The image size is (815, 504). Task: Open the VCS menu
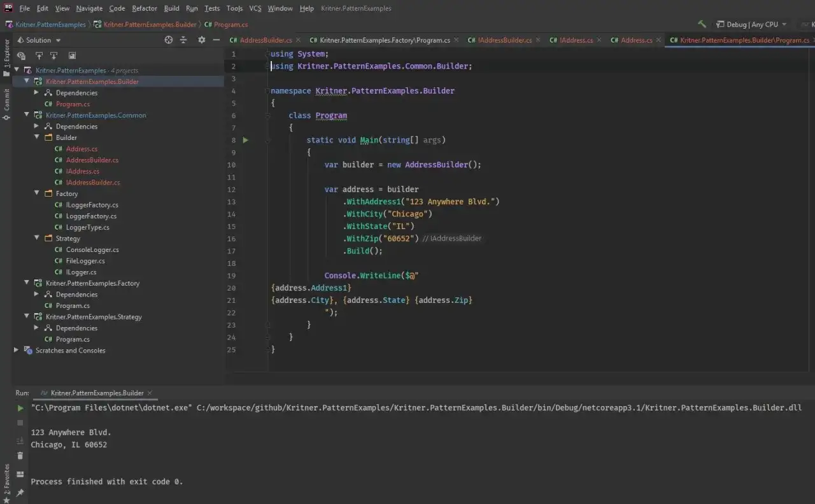(x=255, y=8)
